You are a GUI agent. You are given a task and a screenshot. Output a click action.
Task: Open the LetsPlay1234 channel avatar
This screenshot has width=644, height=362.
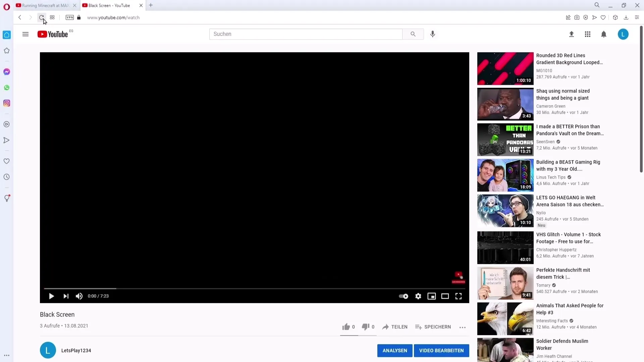pyautogui.click(x=48, y=350)
